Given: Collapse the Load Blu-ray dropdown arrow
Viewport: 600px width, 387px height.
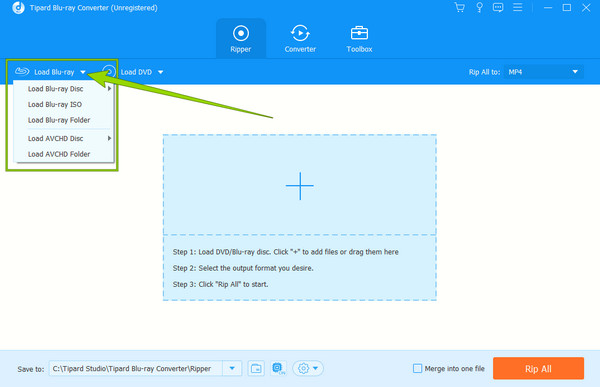Looking at the screenshot, I should 83,72.
